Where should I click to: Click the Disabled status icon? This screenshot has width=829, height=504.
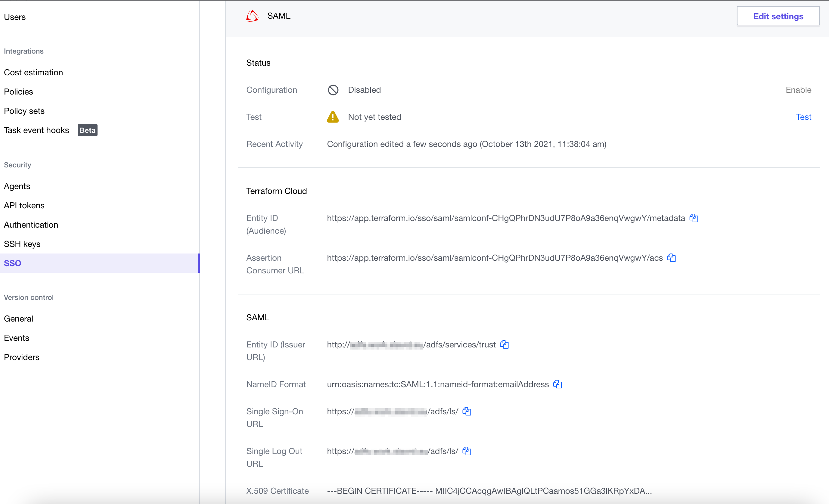[x=333, y=90]
